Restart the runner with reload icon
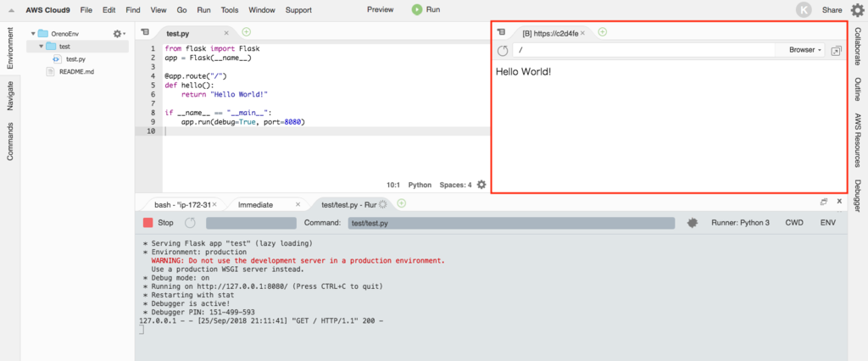This screenshot has height=361, width=868. pos(190,223)
